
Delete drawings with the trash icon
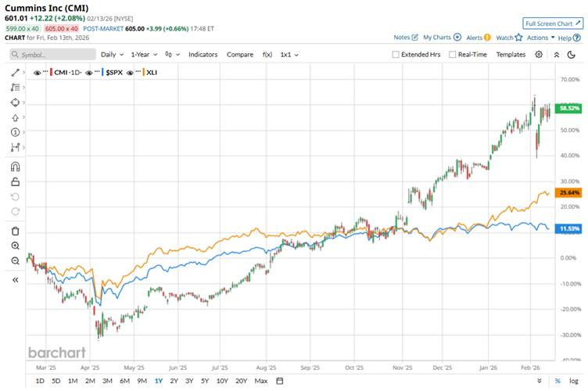coord(15,231)
